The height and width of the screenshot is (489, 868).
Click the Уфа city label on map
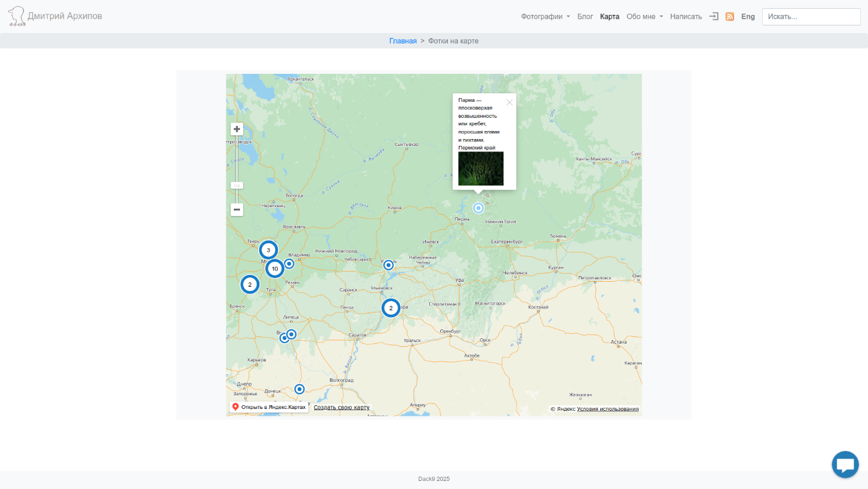(x=459, y=280)
